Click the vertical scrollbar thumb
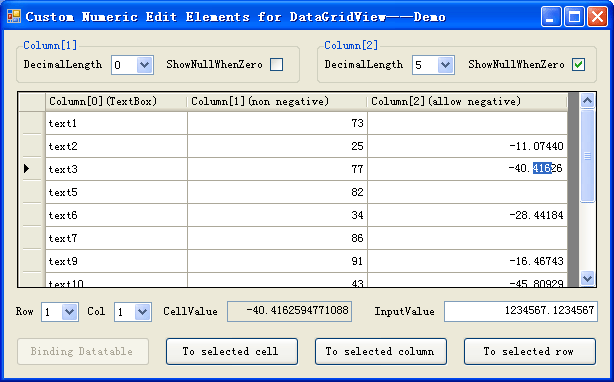The height and width of the screenshot is (382, 614). pyautogui.click(x=587, y=156)
